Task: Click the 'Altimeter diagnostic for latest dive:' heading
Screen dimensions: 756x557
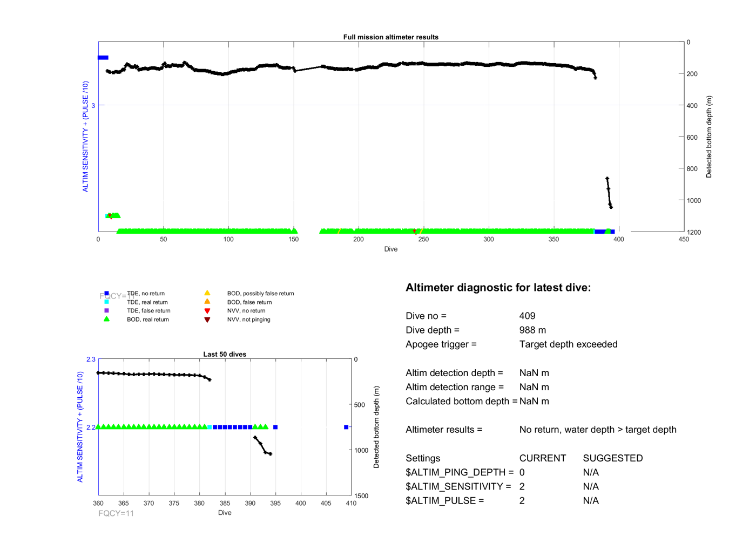Action: click(x=498, y=288)
